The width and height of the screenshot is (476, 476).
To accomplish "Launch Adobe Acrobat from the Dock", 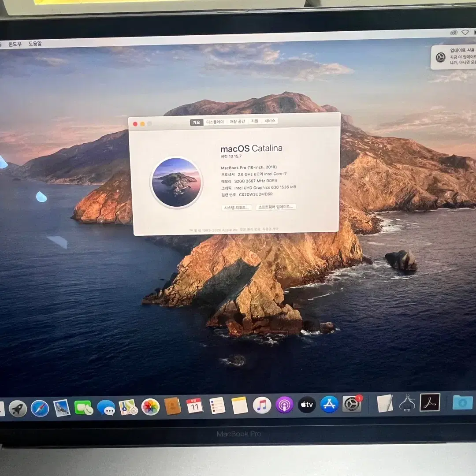I will click(x=430, y=402).
